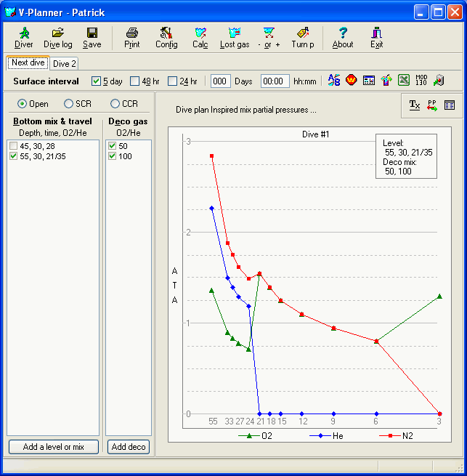Click the MOD 130 icon
The height and width of the screenshot is (476, 467).
[x=421, y=81]
